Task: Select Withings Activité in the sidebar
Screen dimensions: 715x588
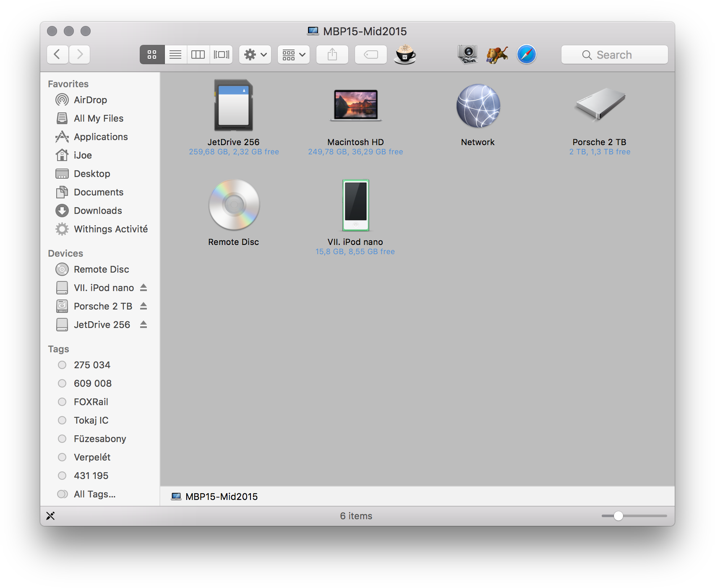Action: pyautogui.click(x=99, y=229)
